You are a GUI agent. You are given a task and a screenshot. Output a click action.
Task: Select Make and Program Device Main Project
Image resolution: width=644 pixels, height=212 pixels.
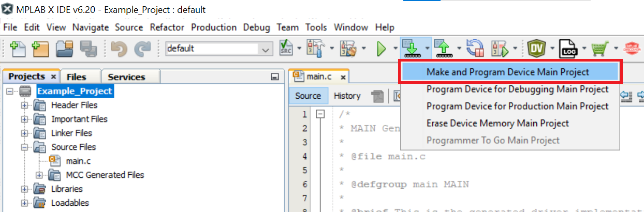510,72
